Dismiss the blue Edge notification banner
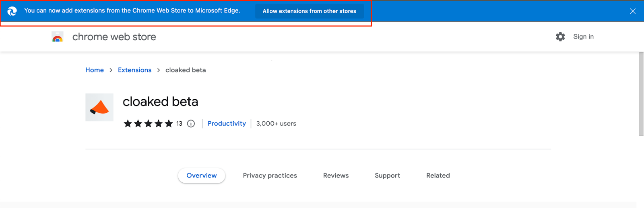Image resolution: width=644 pixels, height=208 pixels. (633, 11)
